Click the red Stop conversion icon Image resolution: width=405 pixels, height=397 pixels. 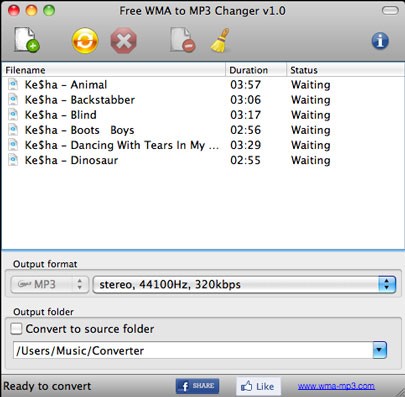123,41
